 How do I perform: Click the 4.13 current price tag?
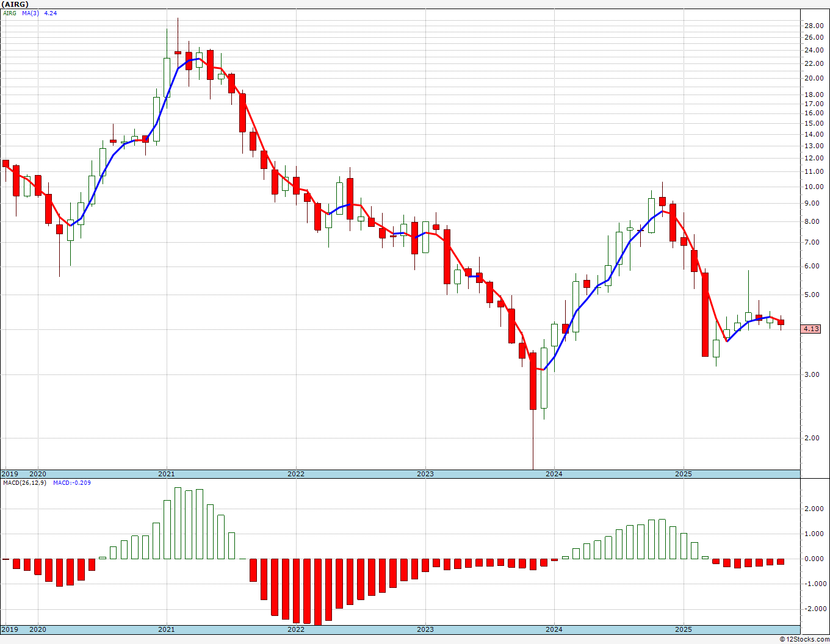click(x=811, y=329)
